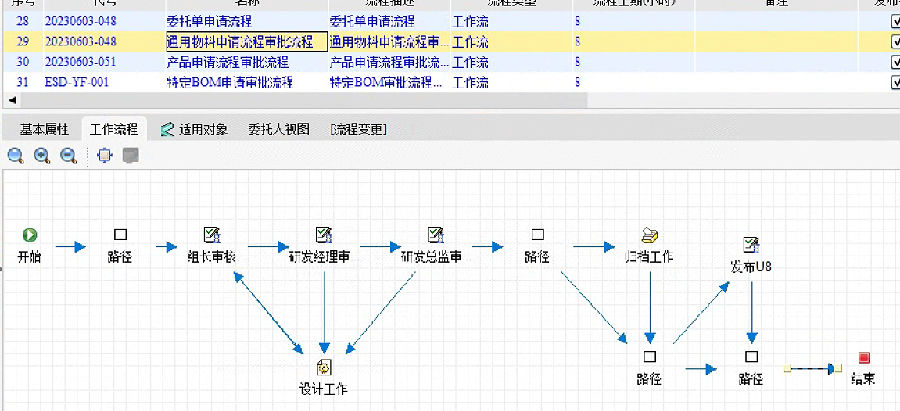Select the 发布U8 publish node
This screenshot has width=900, height=411.
click(751, 245)
